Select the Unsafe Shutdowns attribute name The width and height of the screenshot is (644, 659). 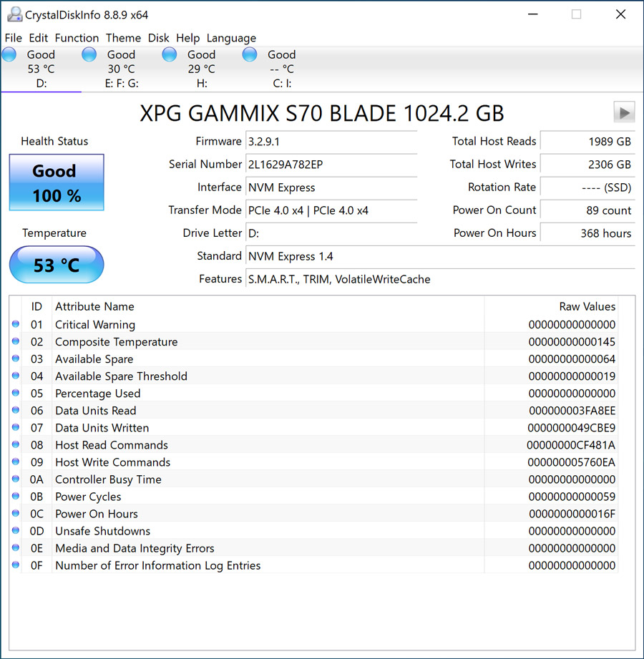click(x=102, y=531)
